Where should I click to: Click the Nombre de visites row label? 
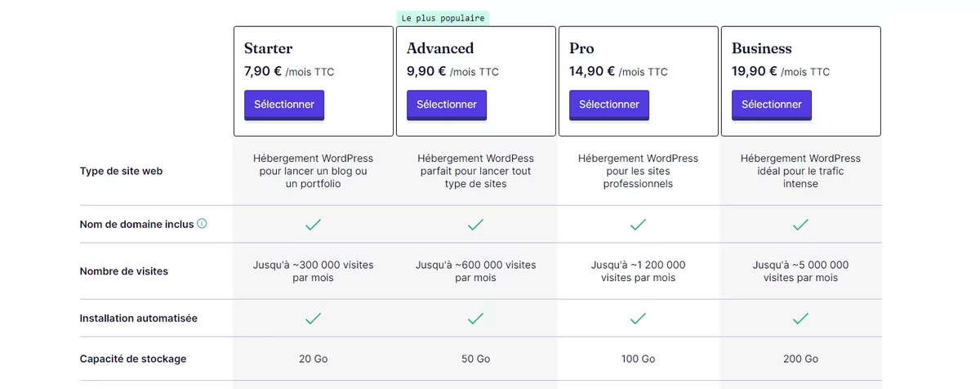click(124, 271)
